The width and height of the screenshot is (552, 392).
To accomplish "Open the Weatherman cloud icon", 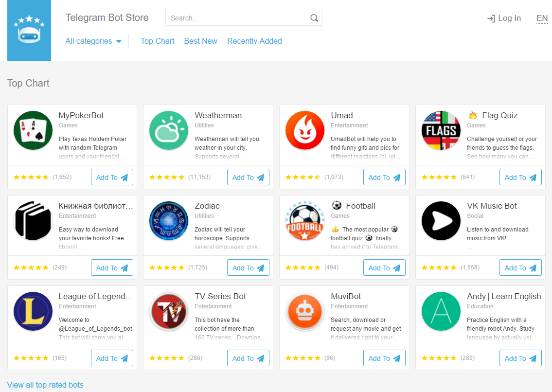I will click(x=169, y=130).
